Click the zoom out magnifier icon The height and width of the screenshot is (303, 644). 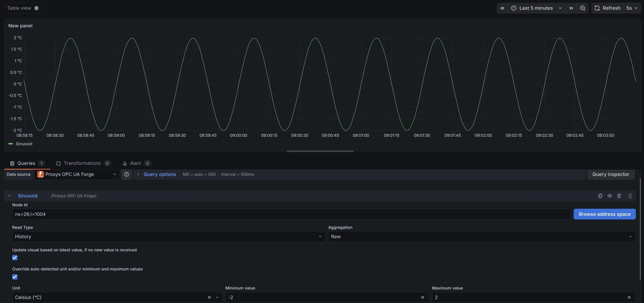[x=583, y=8]
